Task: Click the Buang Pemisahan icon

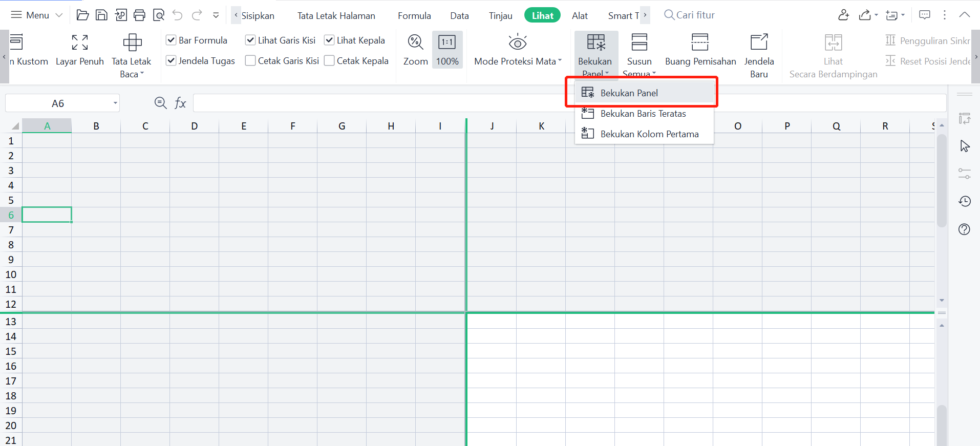Action: [x=700, y=43]
